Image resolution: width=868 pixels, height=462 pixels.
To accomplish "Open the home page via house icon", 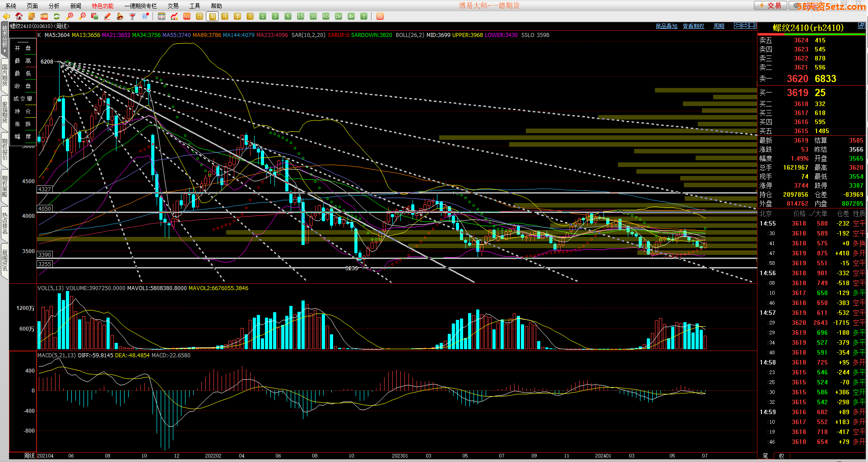I will click(x=19, y=16).
